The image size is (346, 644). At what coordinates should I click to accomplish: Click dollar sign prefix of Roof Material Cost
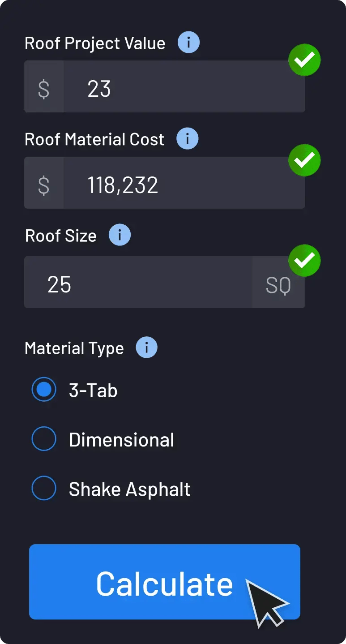click(x=43, y=185)
